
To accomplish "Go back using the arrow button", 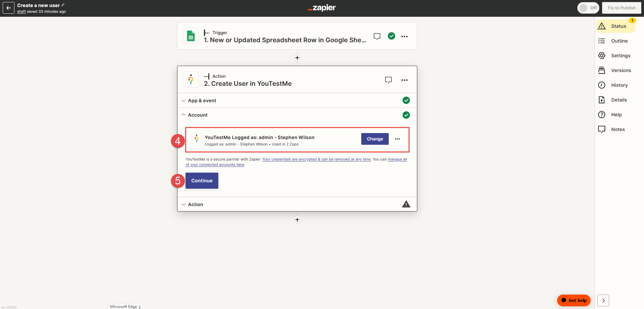I will click(x=8, y=8).
